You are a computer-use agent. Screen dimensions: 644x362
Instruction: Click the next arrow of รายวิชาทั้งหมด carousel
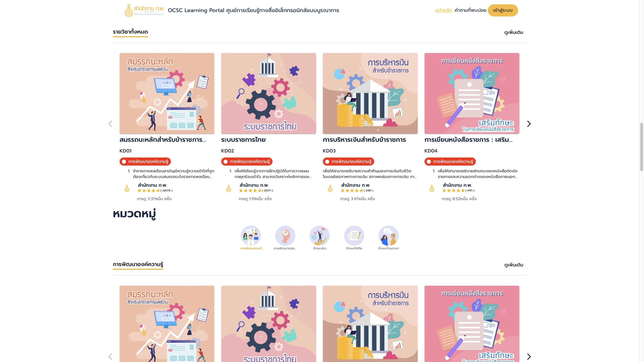(x=529, y=124)
